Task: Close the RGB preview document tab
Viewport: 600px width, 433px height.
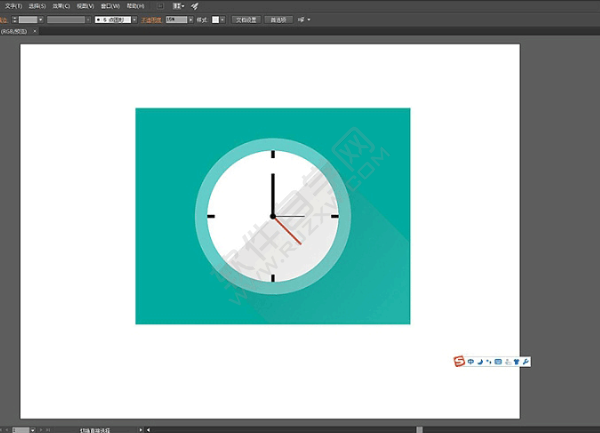Action: pos(36,31)
